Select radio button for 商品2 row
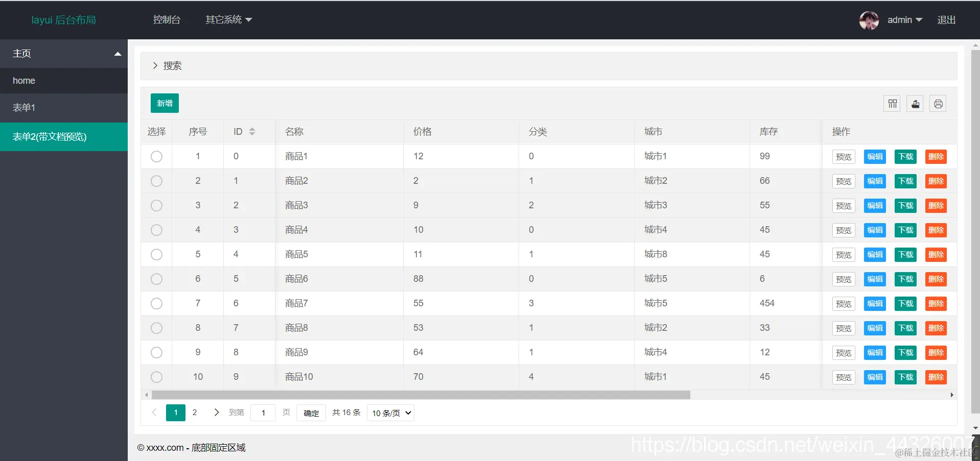Image resolution: width=980 pixels, height=461 pixels. point(156,181)
